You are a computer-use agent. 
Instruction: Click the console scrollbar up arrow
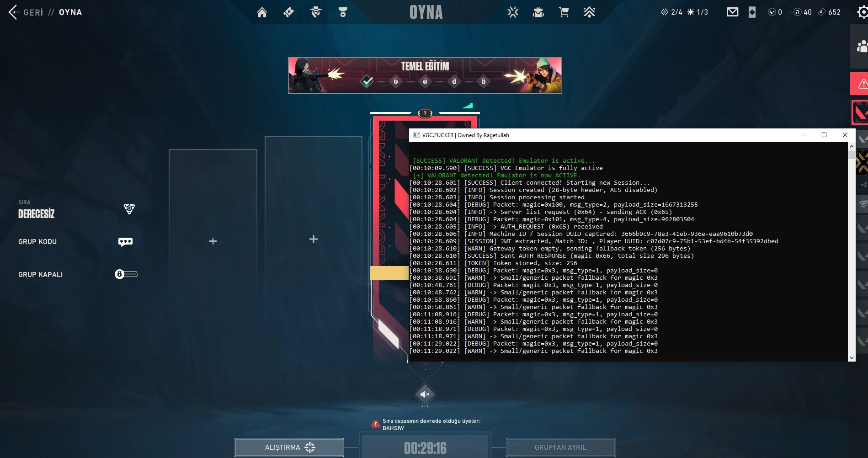click(852, 146)
